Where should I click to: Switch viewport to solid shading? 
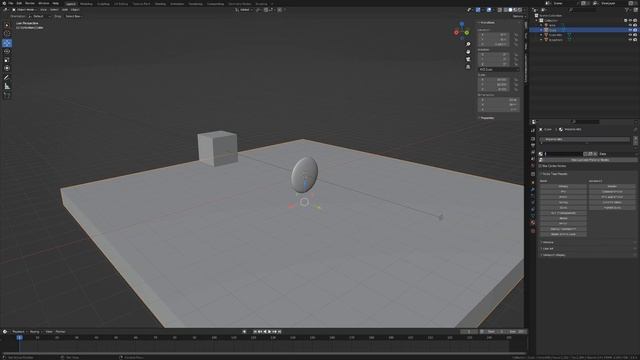click(510, 10)
